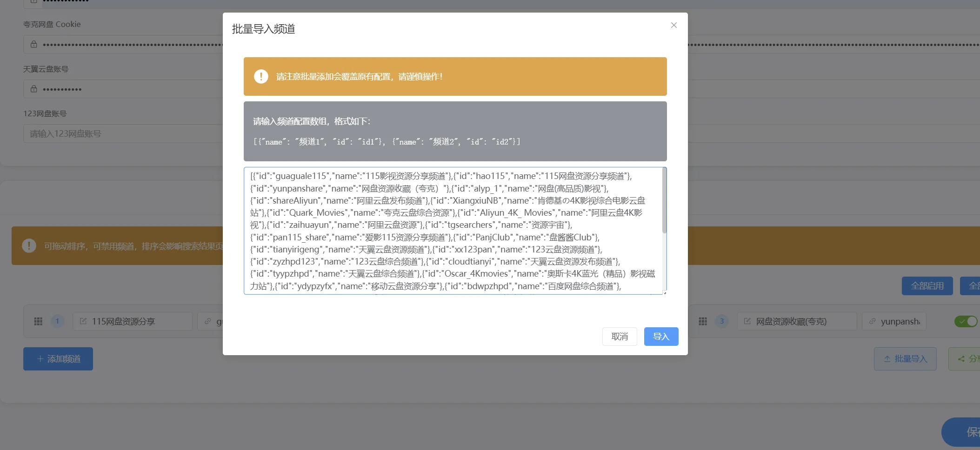Click the drag handle of 115网盘资源分享 row
The width and height of the screenshot is (980, 450).
tap(38, 321)
